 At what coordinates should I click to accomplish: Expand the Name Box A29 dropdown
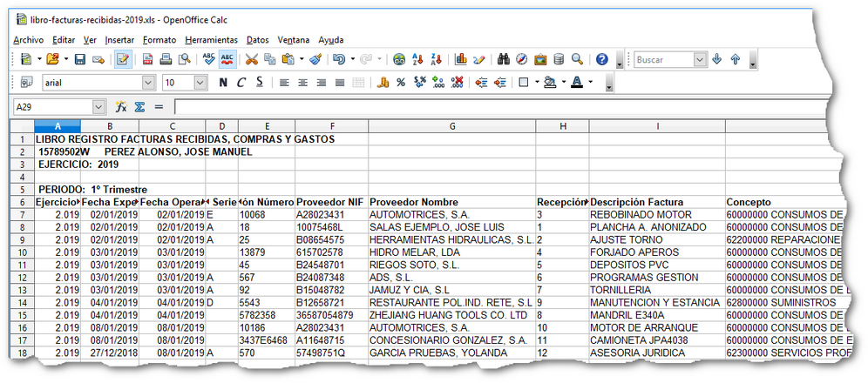(98, 106)
